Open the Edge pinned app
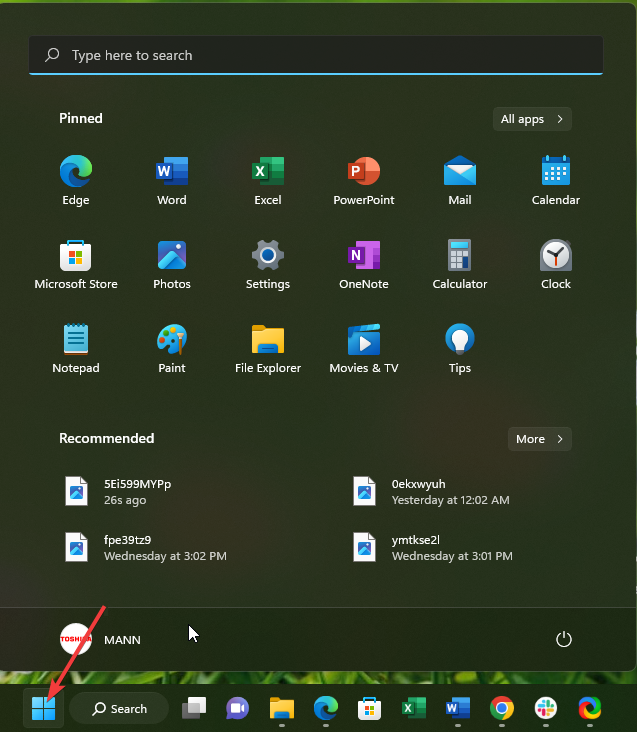This screenshot has width=637, height=732. (x=76, y=181)
